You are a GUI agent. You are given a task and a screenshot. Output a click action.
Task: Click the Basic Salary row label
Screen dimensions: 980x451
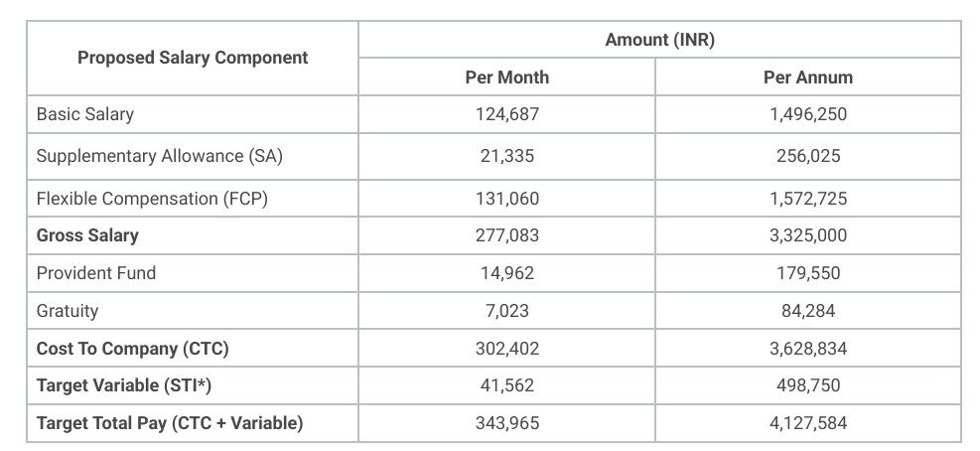click(85, 114)
